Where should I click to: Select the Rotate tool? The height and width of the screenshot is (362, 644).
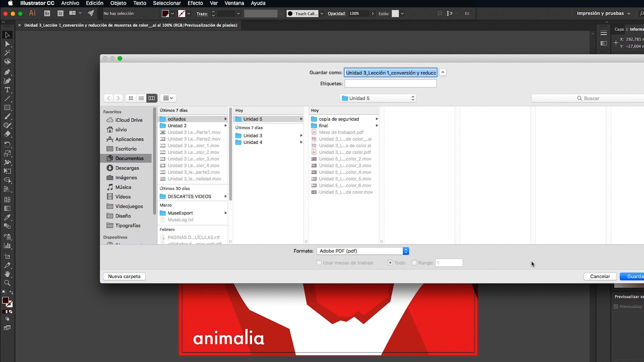pos(7,144)
